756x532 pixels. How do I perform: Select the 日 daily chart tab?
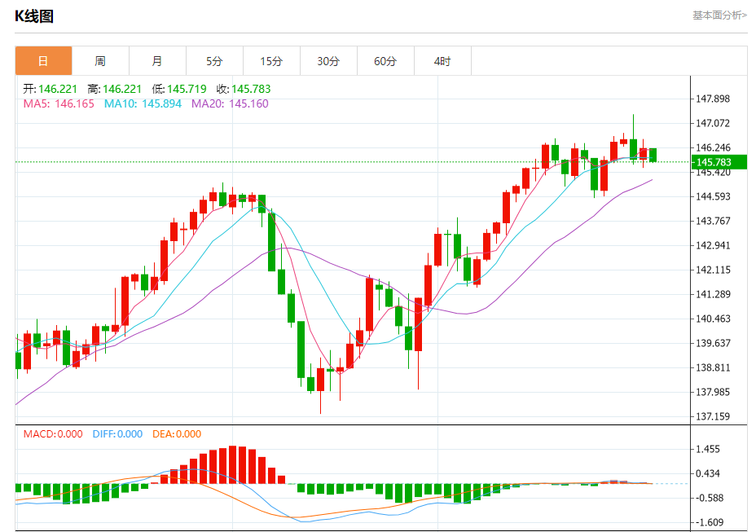click(43, 61)
